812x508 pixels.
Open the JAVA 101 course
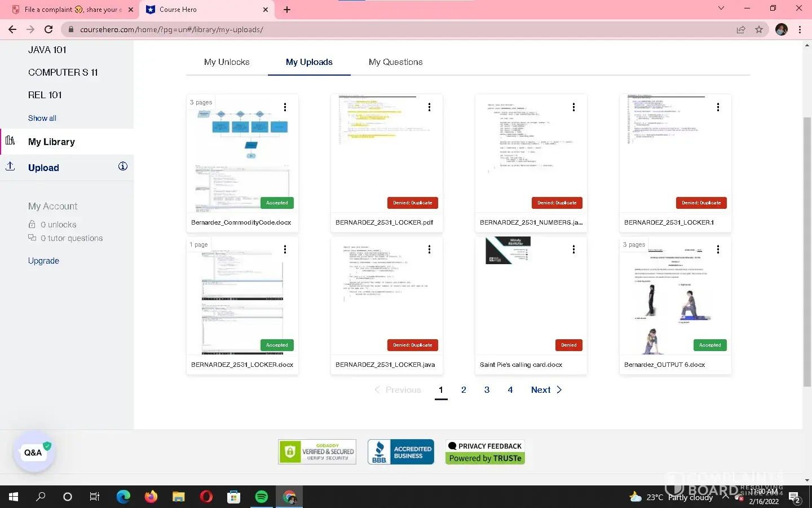pyautogui.click(x=47, y=50)
